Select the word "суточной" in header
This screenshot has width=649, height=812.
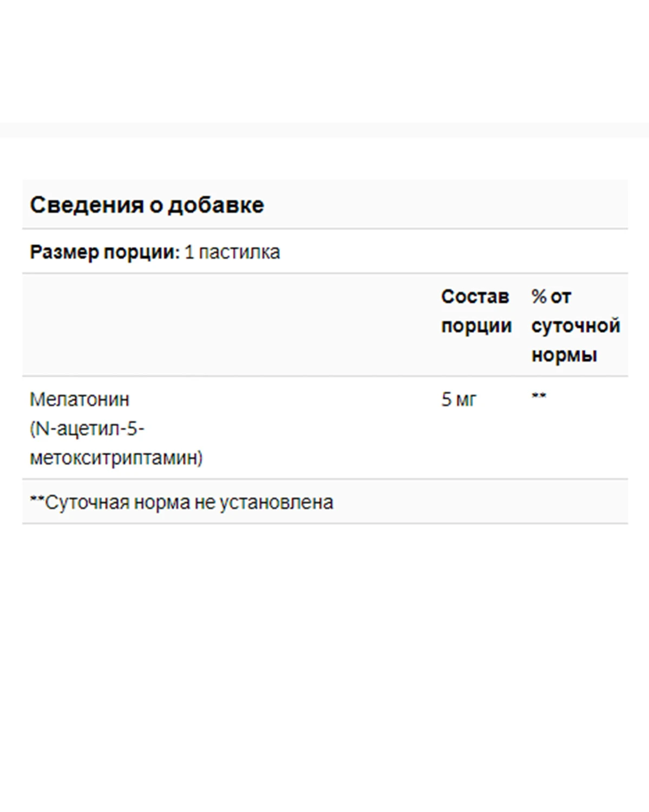click(575, 326)
